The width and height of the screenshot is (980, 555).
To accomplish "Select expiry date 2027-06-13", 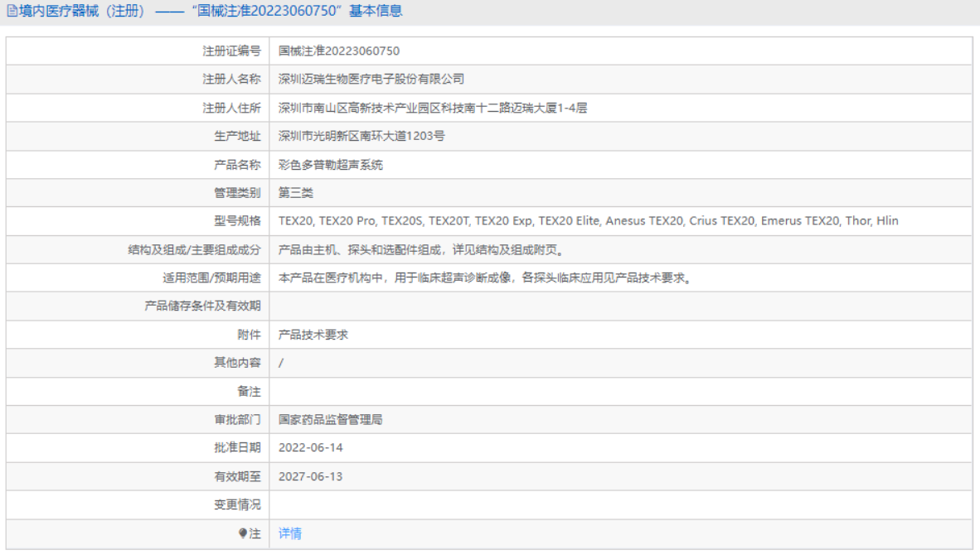I will [x=311, y=476].
